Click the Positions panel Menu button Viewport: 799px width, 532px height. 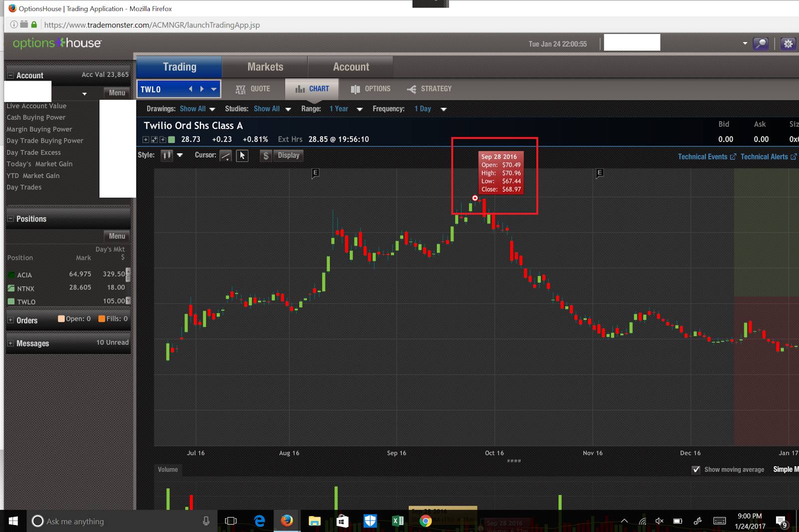click(117, 236)
